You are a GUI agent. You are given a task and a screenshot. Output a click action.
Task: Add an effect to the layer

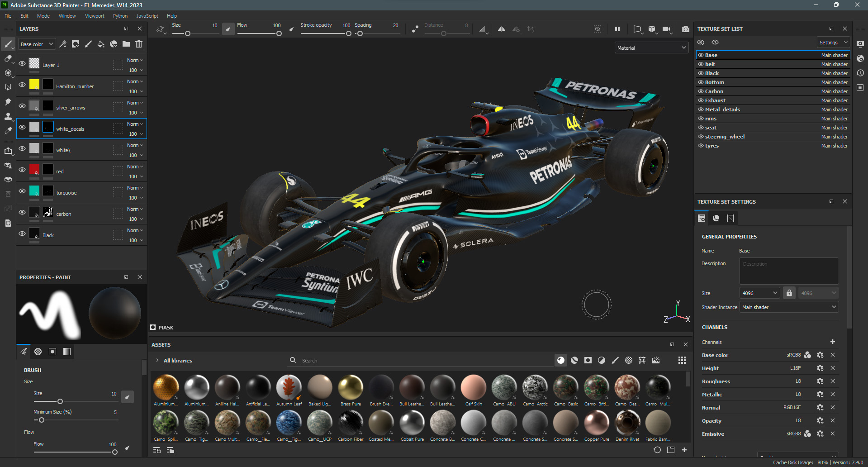point(63,44)
